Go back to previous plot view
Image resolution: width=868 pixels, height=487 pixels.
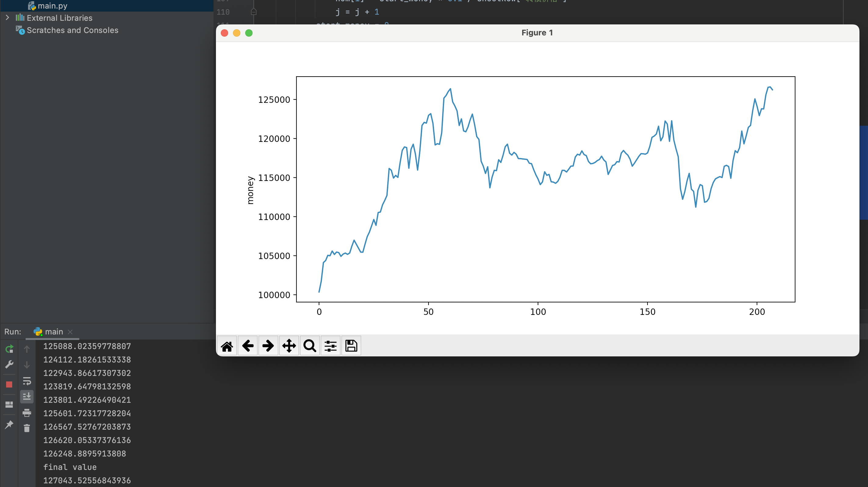248,346
